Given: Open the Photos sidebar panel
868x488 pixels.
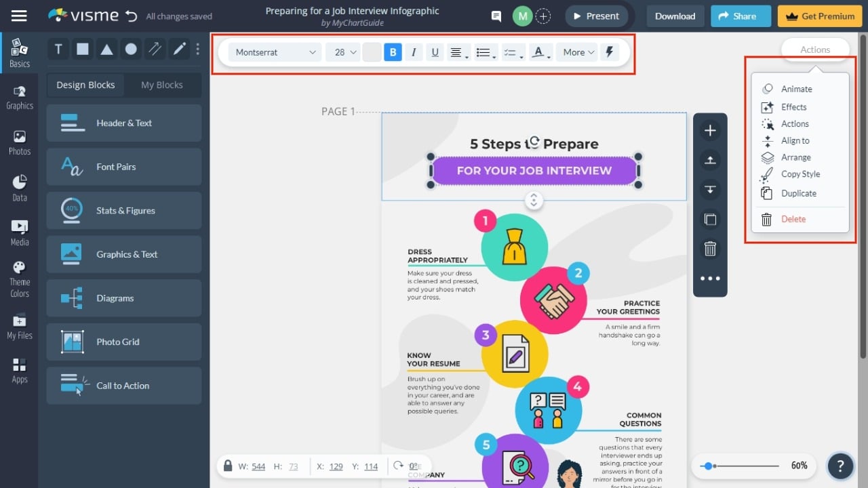Looking at the screenshot, I should [x=19, y=143].
